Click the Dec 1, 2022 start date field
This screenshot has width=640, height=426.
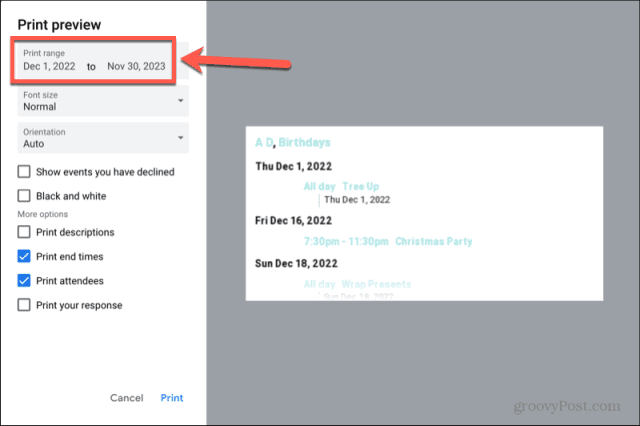49,66
